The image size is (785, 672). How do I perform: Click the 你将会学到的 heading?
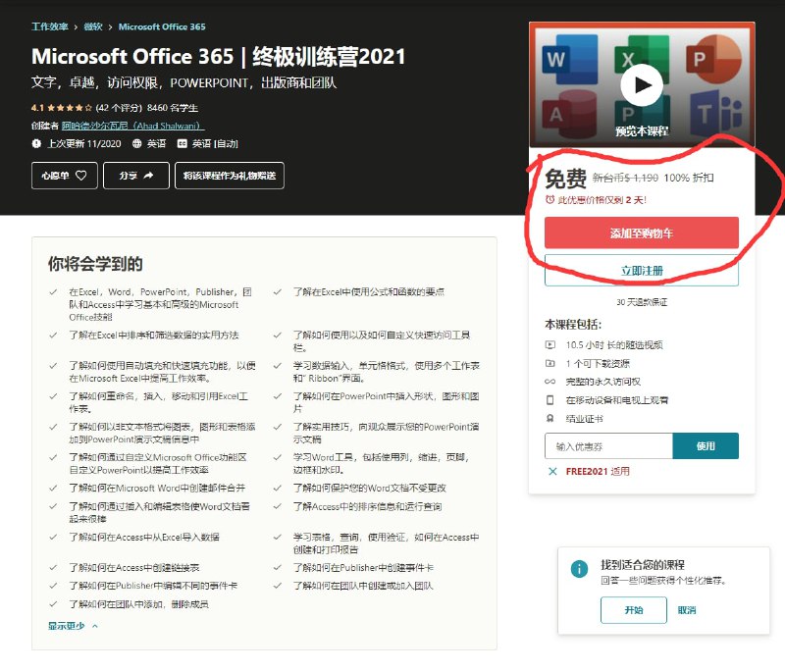(95, 264)
